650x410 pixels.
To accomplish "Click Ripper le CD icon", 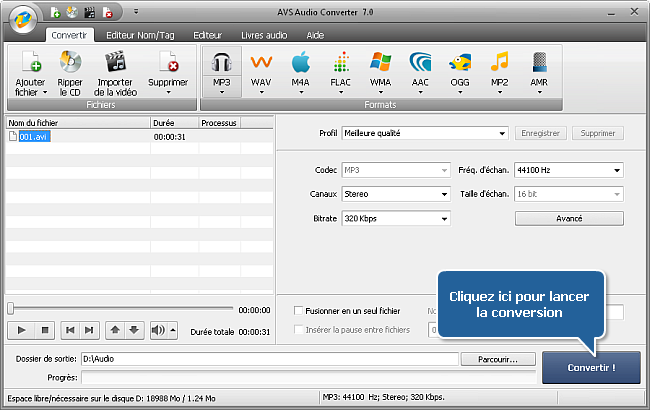I will (70, 64).
